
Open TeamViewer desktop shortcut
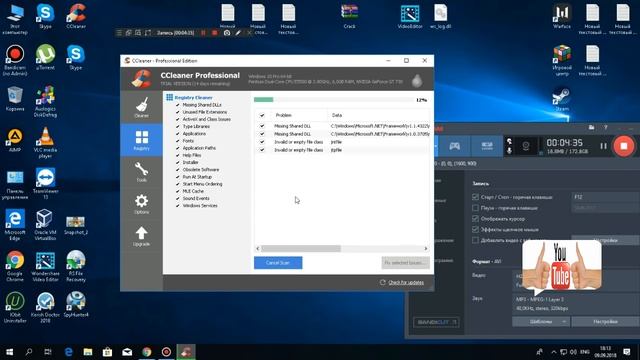pos(45,183)
